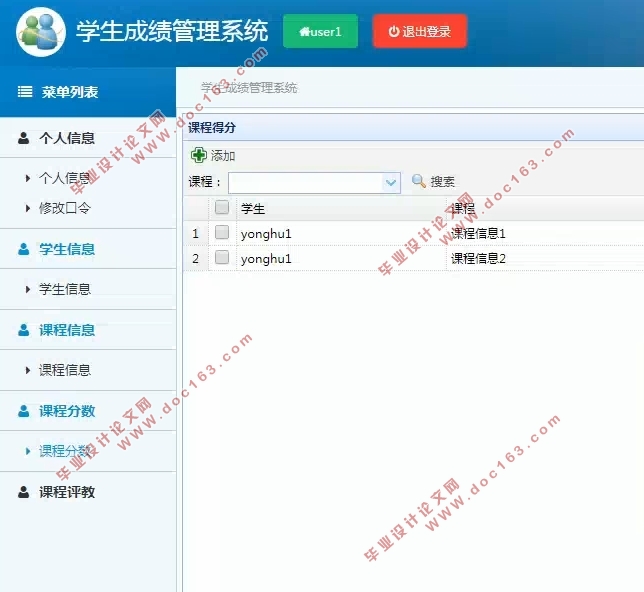Open the 个人信息 submenu entry
Viewport: 644px width, 592px height.
pyautogui.click(x=64, y=178)
